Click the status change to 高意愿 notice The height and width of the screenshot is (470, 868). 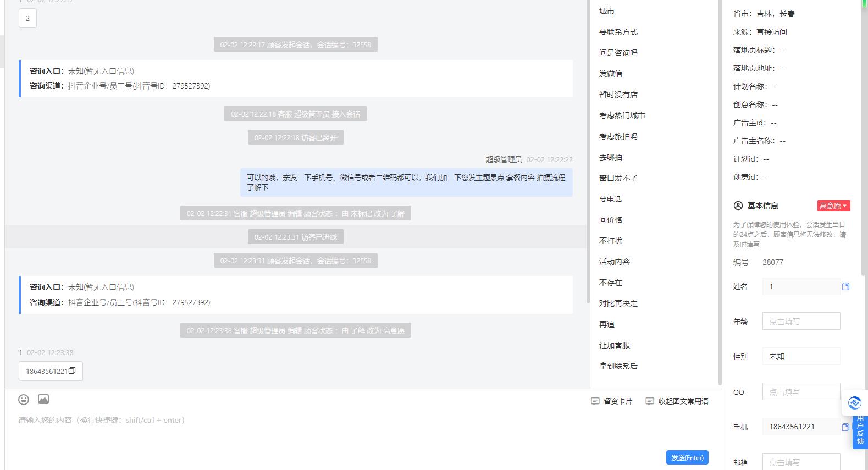point(296,330)
